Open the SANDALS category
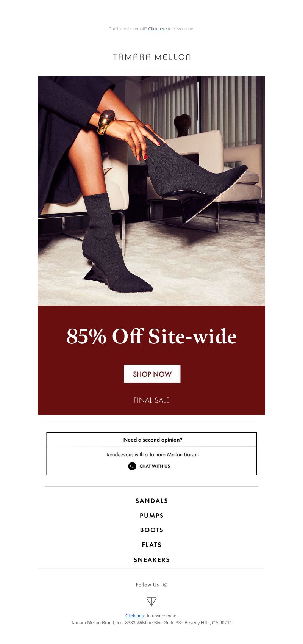This screenshot has width=303, height=644. pos(151,501)
